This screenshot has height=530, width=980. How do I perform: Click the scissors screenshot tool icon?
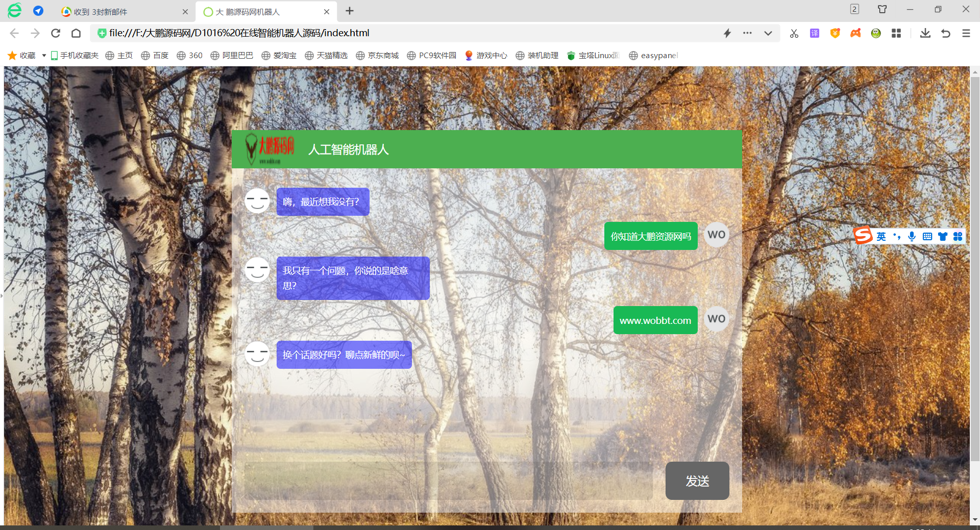tap(794, 34)
